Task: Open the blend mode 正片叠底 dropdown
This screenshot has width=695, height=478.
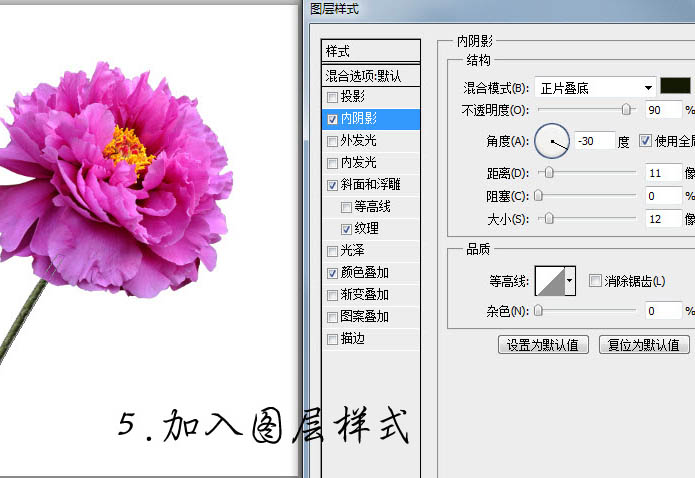Action: [x=595, y=88]
